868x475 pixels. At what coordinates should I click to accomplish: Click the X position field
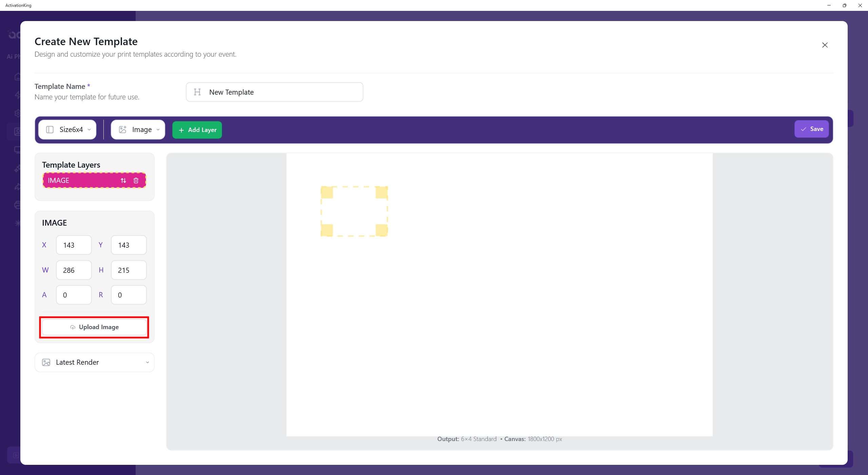[x=74, y=245]
